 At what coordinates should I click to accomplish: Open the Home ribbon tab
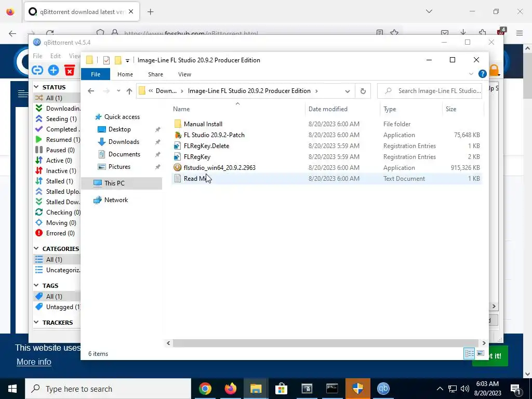125,74
